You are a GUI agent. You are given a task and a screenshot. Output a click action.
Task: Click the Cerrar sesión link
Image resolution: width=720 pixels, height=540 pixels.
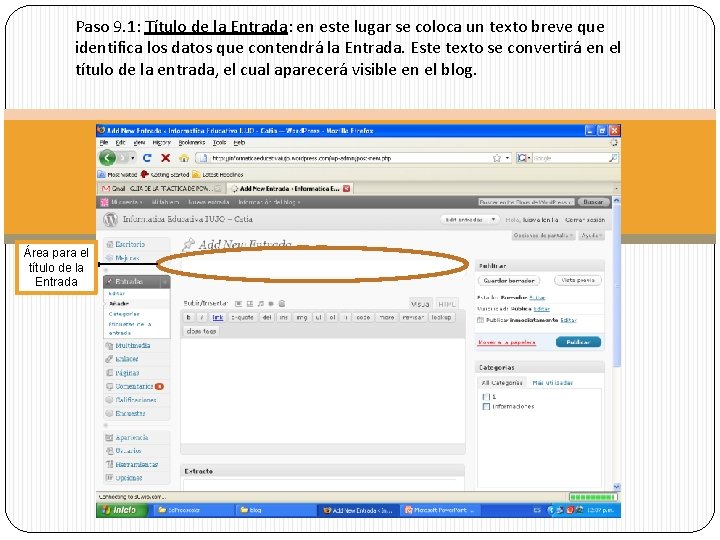click(x=585, y=220)
